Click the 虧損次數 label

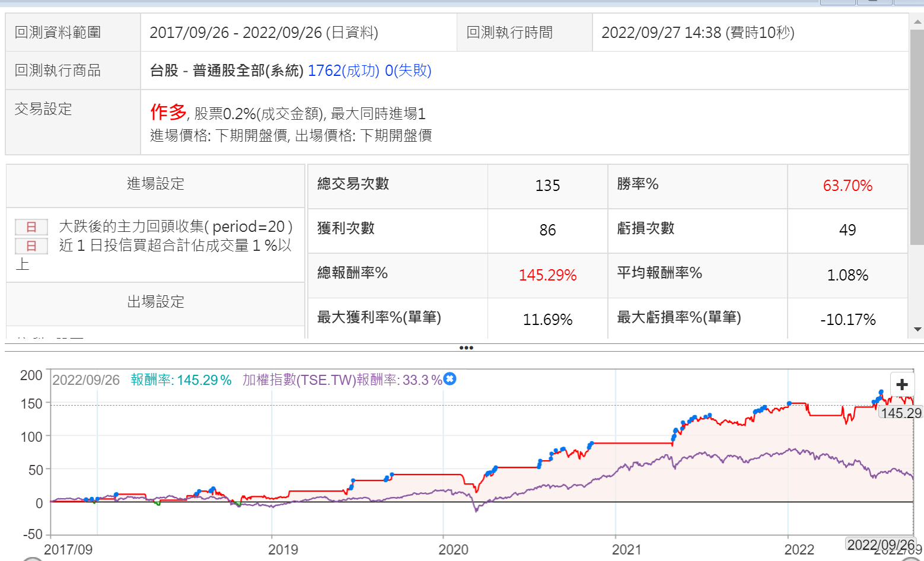[x=645, y=228]
